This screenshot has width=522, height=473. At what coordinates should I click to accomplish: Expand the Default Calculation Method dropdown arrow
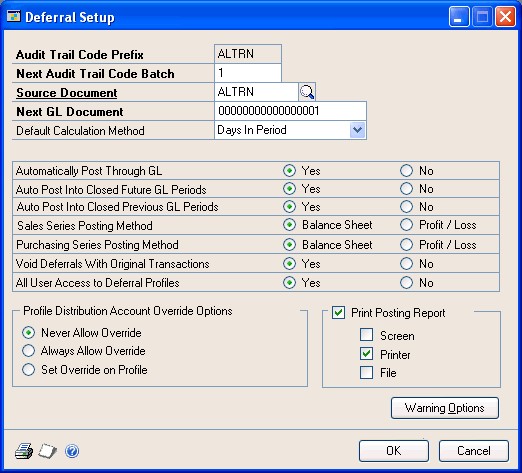[357, 130]
